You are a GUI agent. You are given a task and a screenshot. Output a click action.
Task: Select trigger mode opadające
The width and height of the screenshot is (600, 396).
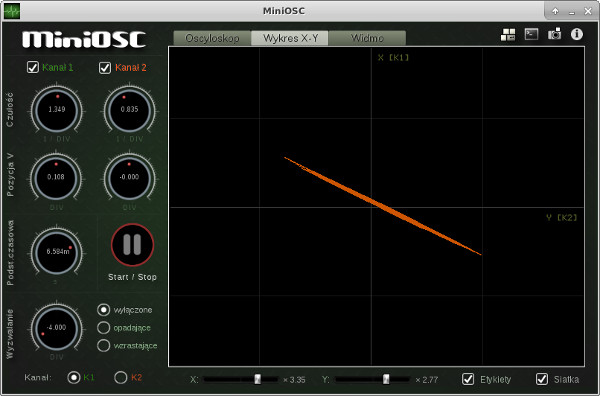tap(103, 328)
